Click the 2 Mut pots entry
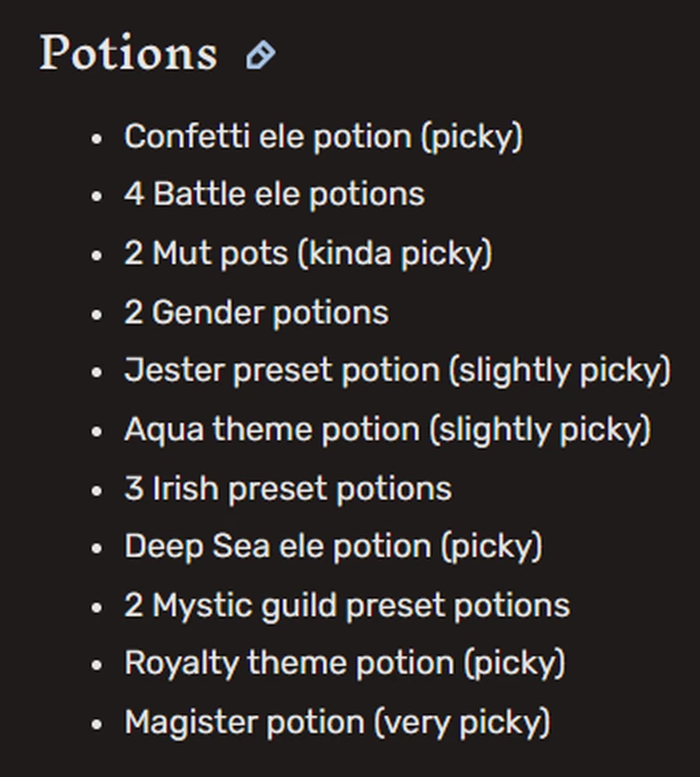700x777 pixels. pos(306,252)
